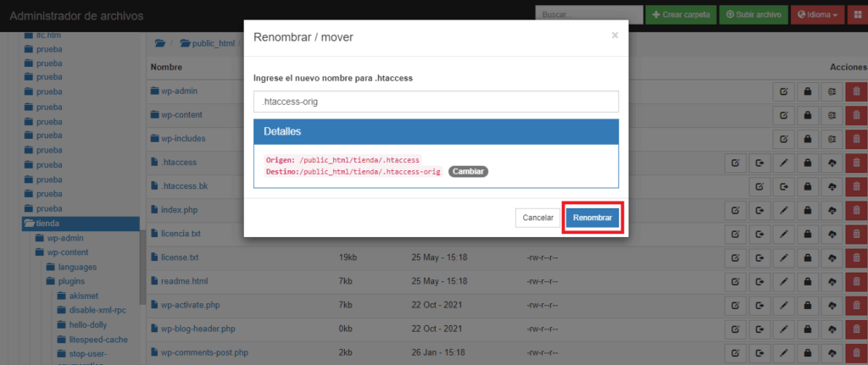868x365 pixels.
Task: Click the Subir archivo button
Action: (x=754, y=15)
